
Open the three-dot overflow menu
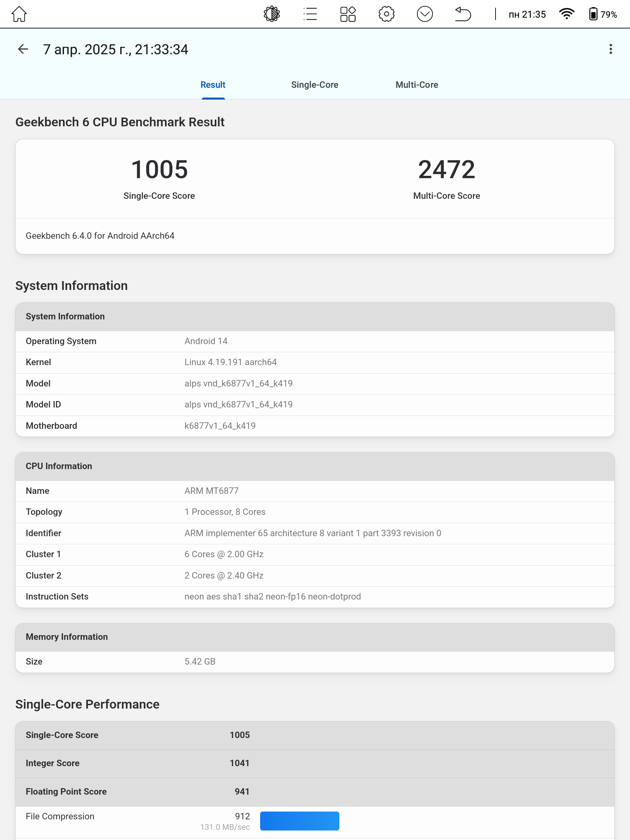pos(611,49)
